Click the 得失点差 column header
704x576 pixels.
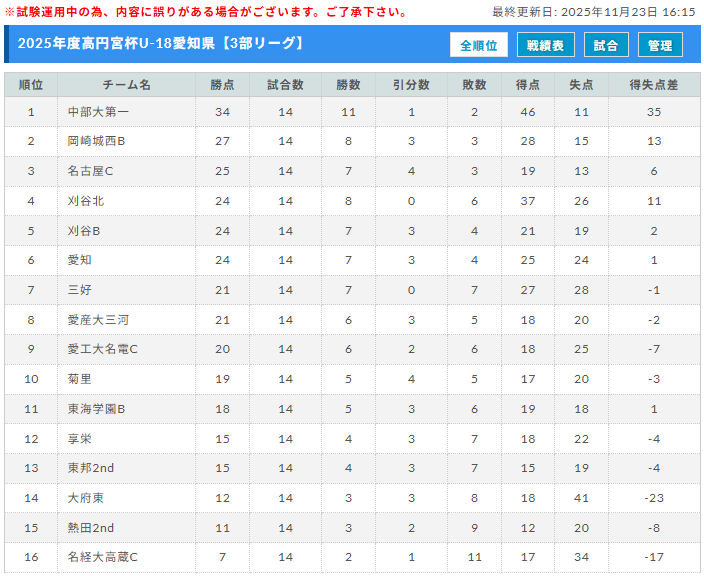pyautogui.click(x=654, y=85)
